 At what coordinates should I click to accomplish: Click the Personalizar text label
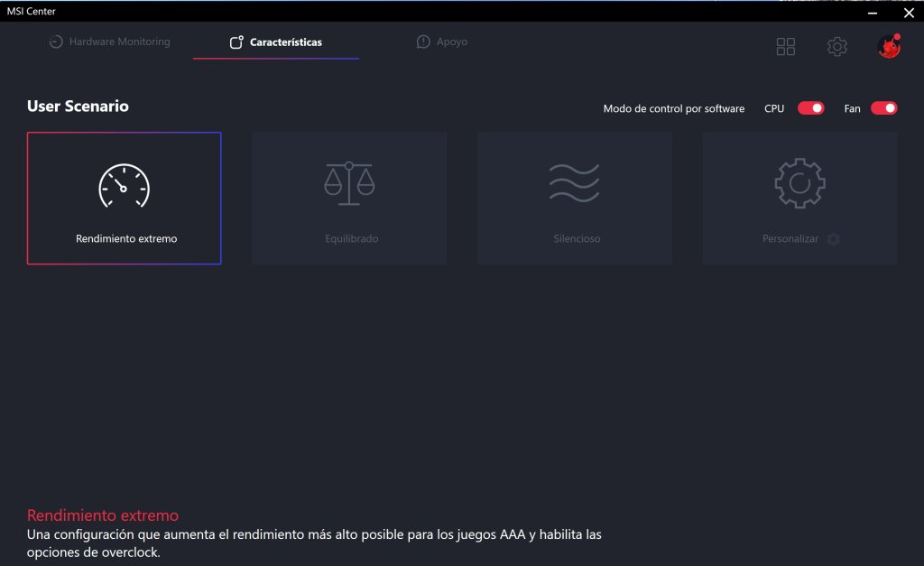790,239
